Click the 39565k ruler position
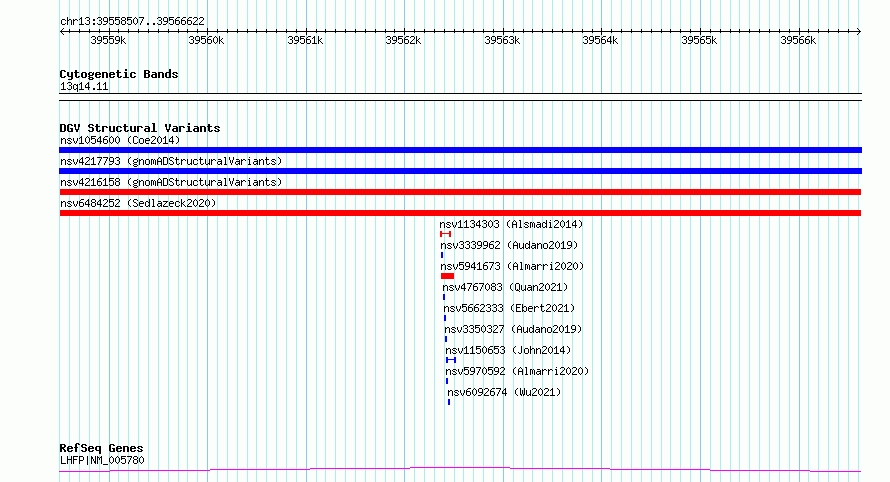Screen dimensions: 890x482 click(x=699, y=40)
